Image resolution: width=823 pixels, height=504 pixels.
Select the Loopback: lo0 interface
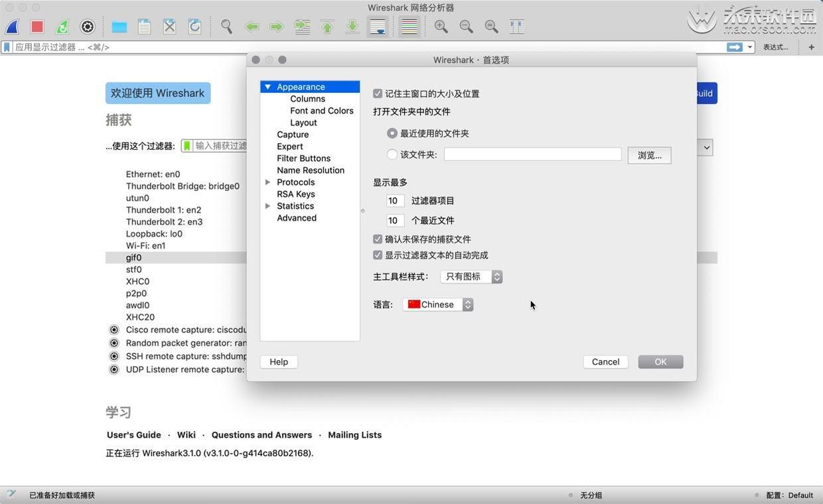(154, 233)
